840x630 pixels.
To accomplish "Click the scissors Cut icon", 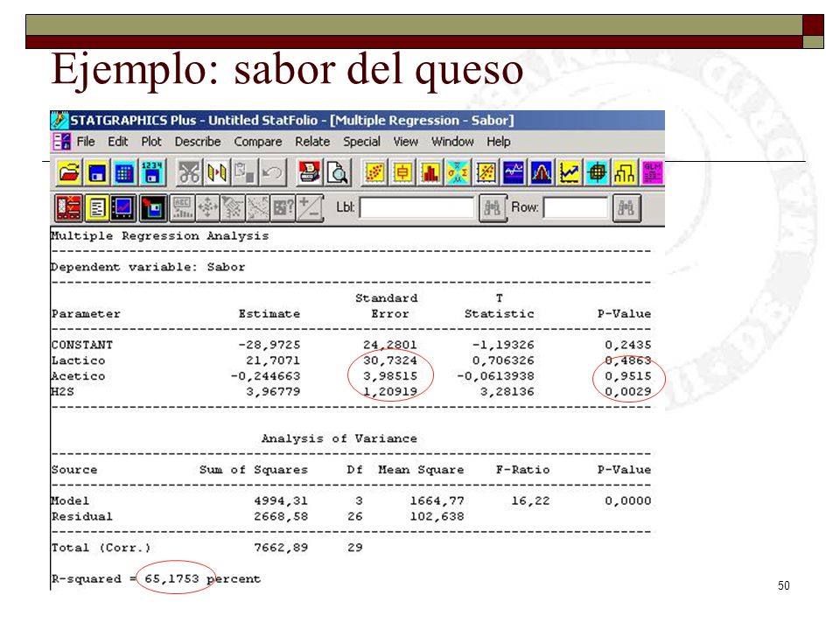I will (x=189, y=173).
